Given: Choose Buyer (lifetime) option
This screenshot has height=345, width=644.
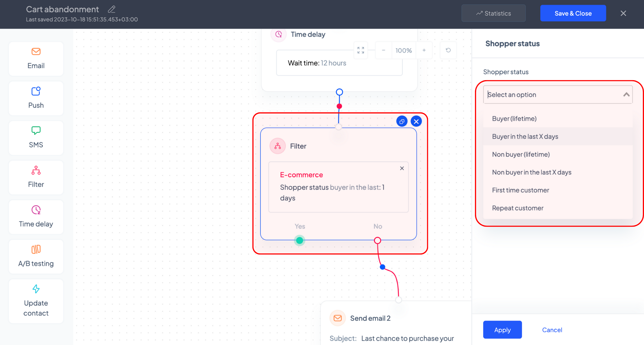Looking at the screenshot, I should point(558,119).
